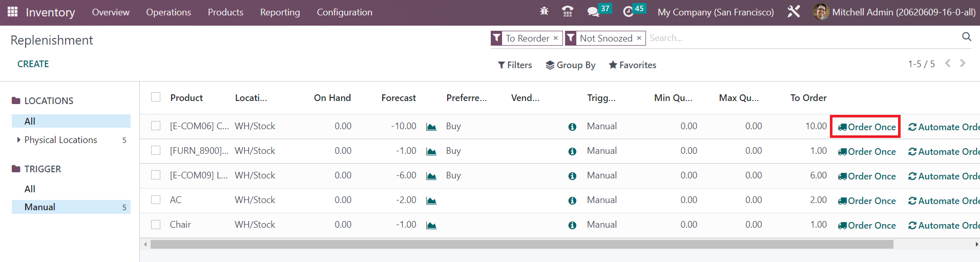The width and height of the screenshot is (980, 262).
Task: Select the checkbox for the E-COM06 row
Action: pyautogui.click(x=156, y=126)
